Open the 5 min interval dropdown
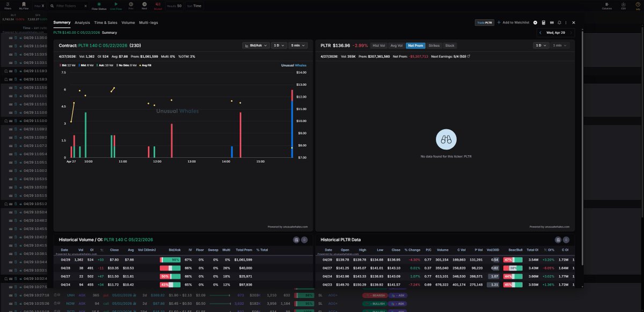 (x=298, y=46)
